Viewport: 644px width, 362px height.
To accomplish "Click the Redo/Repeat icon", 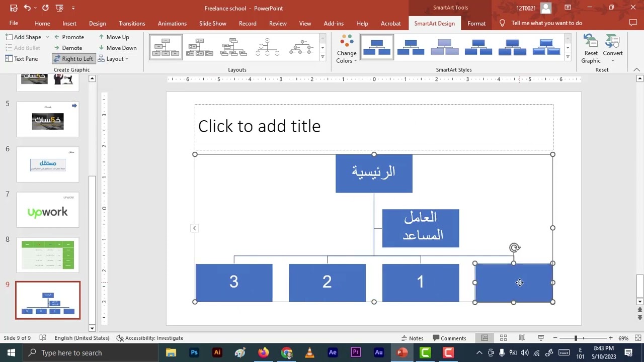I will 45,8.
